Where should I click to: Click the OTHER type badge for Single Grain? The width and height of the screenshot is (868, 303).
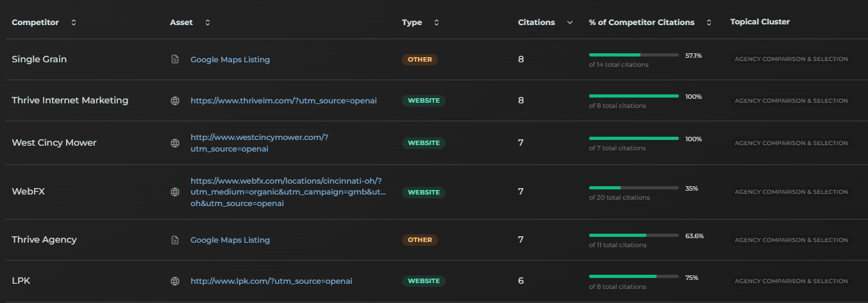[420, 60]
